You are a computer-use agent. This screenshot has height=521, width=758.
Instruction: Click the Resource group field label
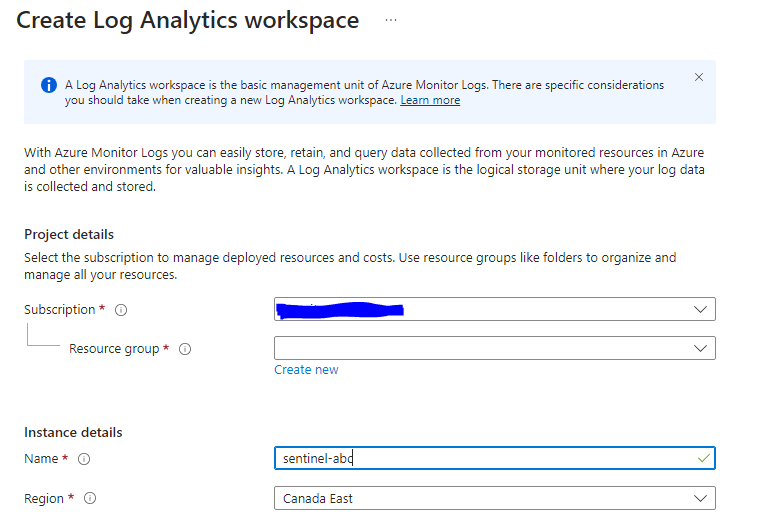pos(114,349)
